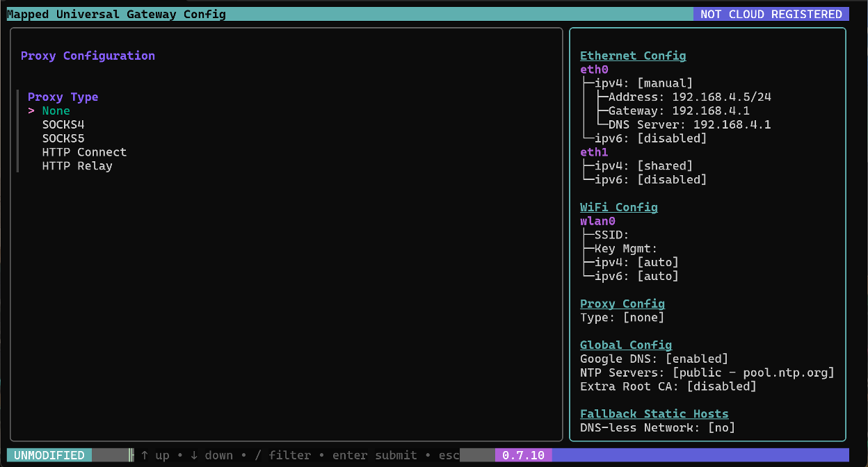Image resolution: width=868 pixels, height=467 pixels.
Task: Select the wlan0 interface node
Action: pos(597,221)
